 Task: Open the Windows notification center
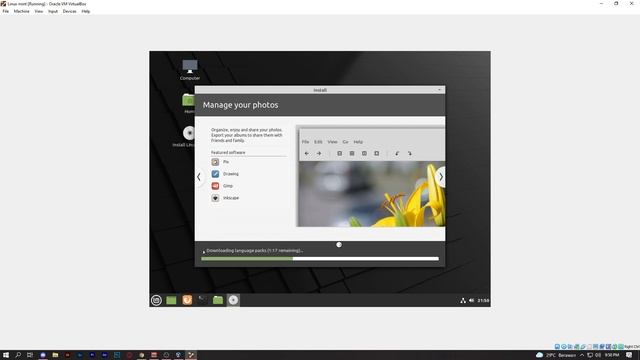[629, 355]
